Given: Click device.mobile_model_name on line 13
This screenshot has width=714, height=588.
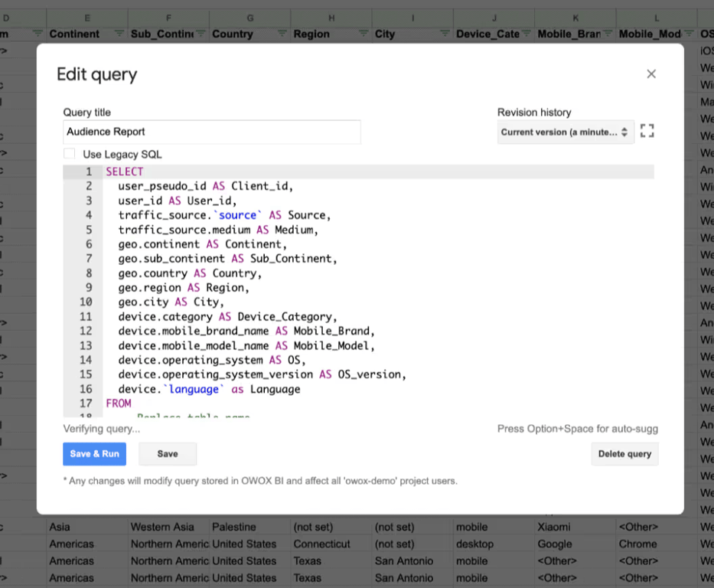Looking at the screenshot, I should pos(194,346).
